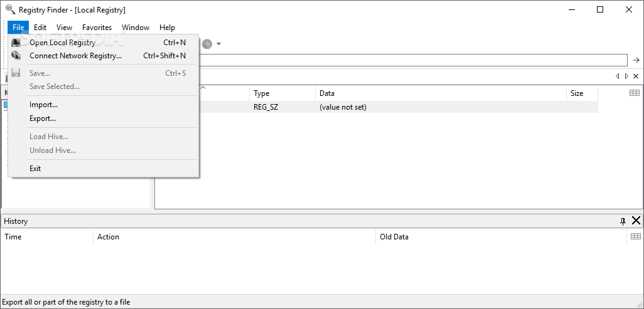Click the forward navigation arrow in toolbar
The image size is (644, 309).
(x=207, y=44)
